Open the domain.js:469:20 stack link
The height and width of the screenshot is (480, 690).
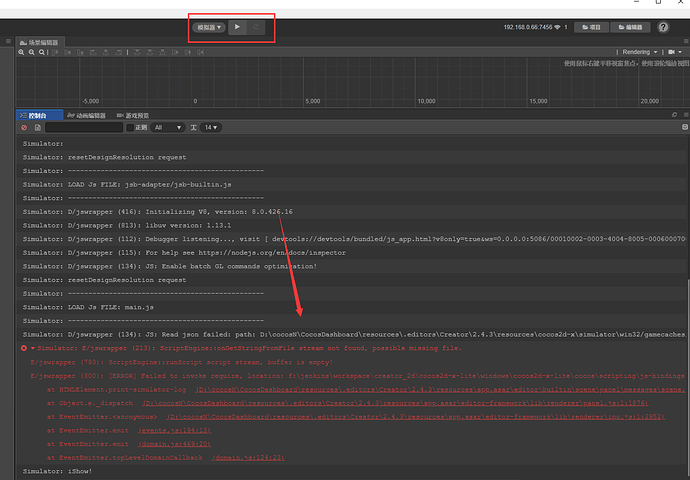(174, 444)
